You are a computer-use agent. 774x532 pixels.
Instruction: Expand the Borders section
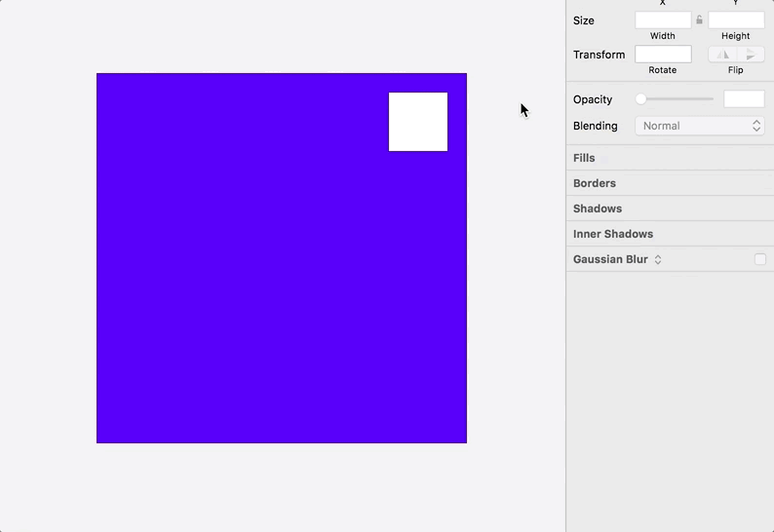tap(595, 183)
